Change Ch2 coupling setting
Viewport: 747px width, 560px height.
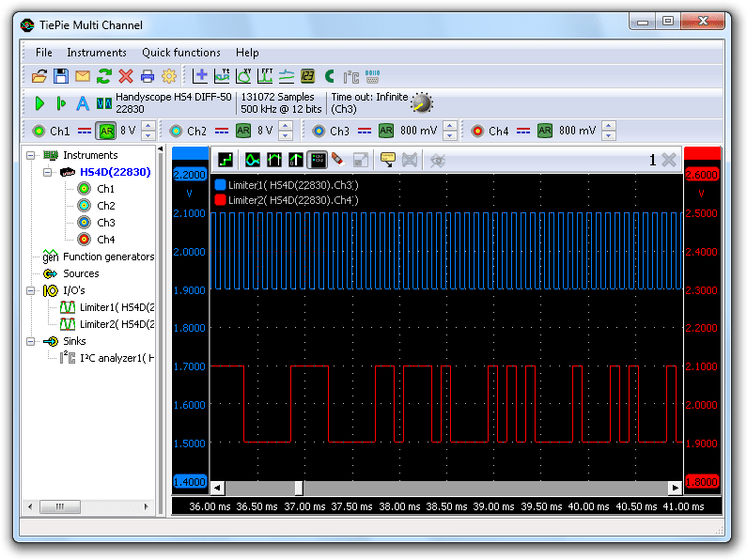222,131
